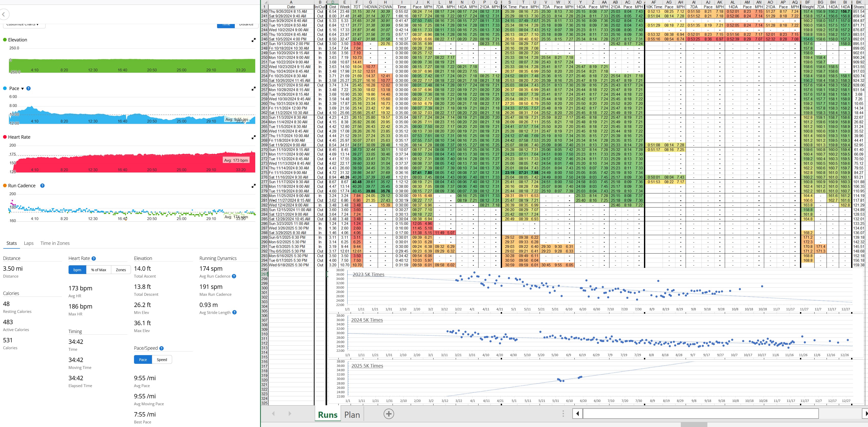868x427 pixels.
Task: Select column A header in Excel
Action: click(x=291, y=2)
